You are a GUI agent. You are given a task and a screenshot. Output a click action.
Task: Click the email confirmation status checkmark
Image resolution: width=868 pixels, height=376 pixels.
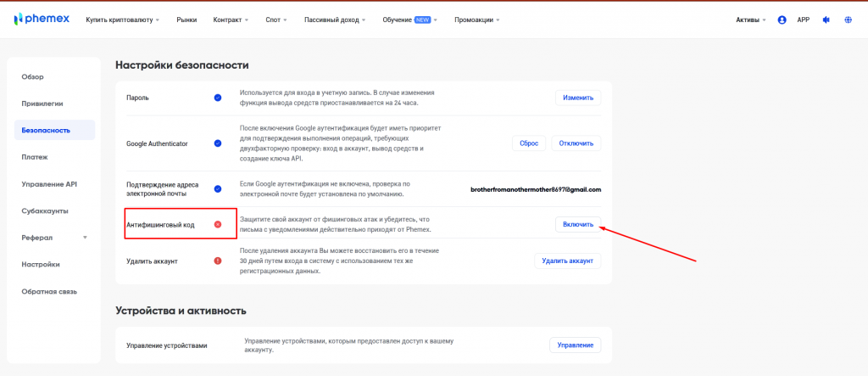pyautogui.click(x=218, y=189)
